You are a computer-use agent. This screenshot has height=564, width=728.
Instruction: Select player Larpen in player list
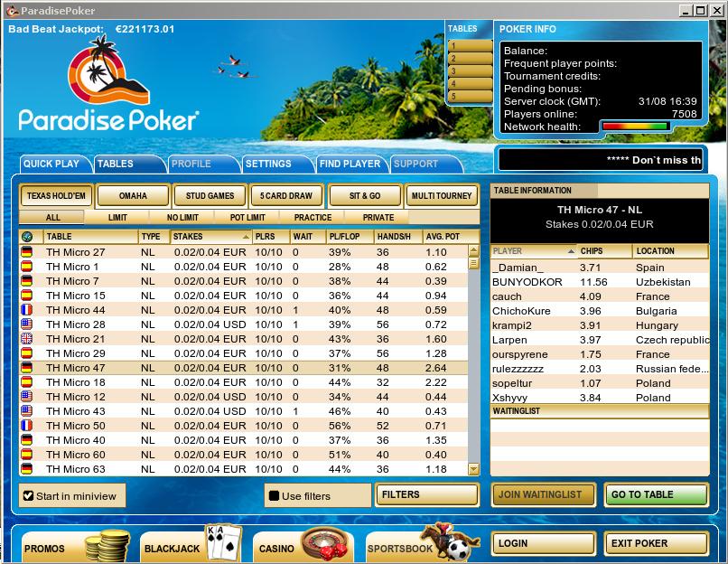[x=600, y=340]
